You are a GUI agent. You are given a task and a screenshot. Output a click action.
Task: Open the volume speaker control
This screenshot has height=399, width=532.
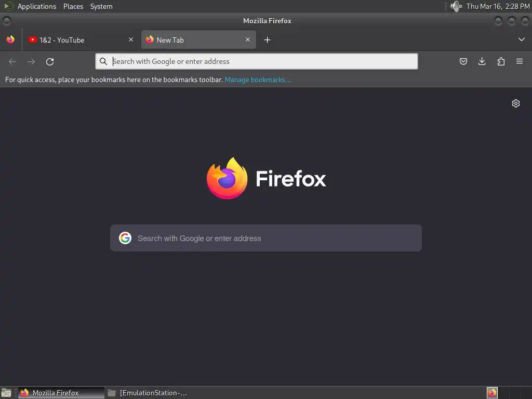point(456,6)
